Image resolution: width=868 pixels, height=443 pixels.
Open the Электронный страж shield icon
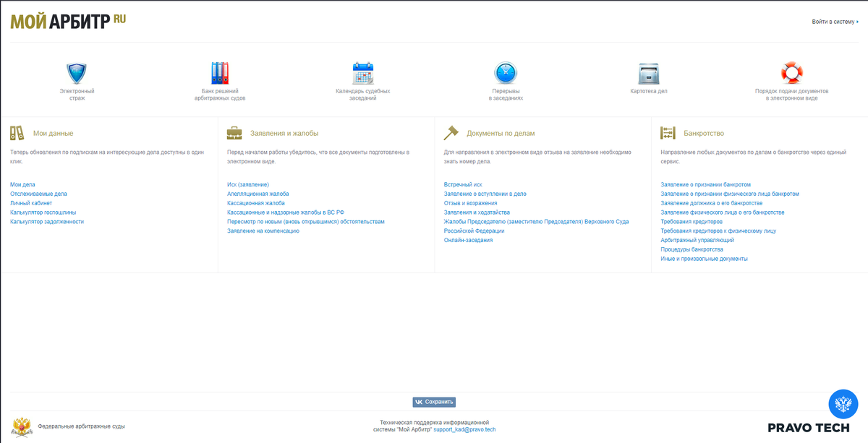click(x=77, y=74)
